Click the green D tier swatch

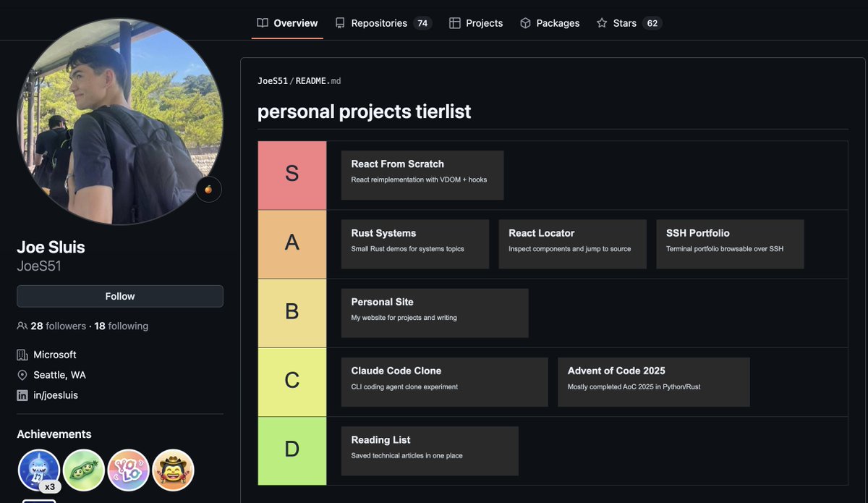pyautogui.click(x=292, y=451)
